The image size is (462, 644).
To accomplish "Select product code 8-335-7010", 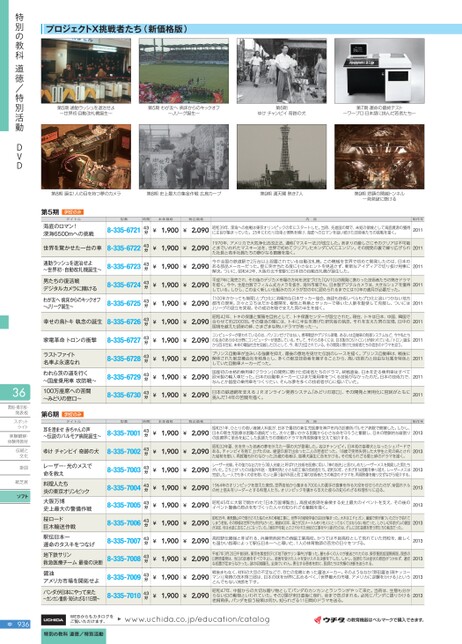I will click(x=124, y=596).
